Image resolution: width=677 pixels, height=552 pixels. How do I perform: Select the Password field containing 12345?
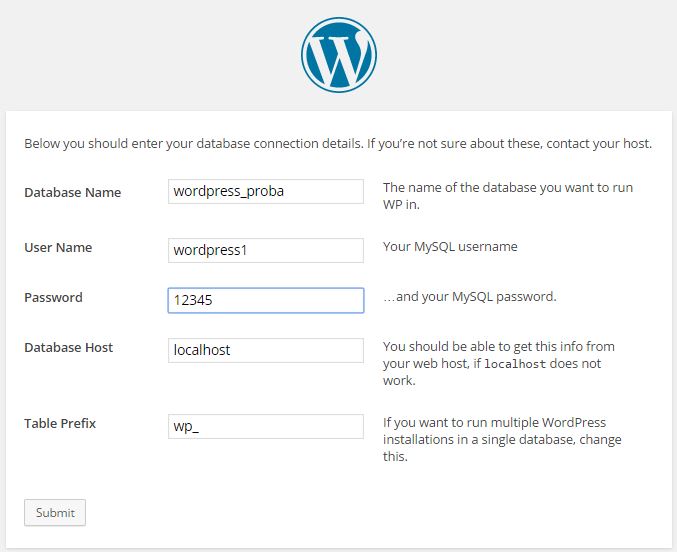coord(265,300)
